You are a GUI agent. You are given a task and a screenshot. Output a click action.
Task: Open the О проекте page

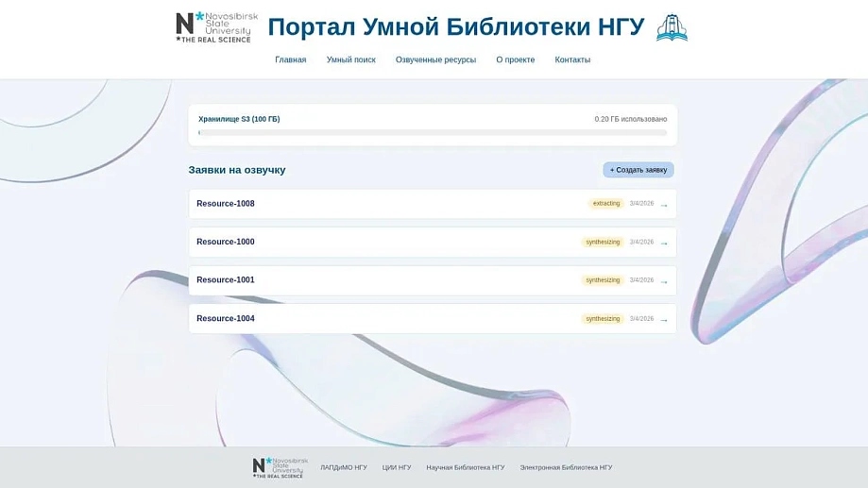coord(516,59)
